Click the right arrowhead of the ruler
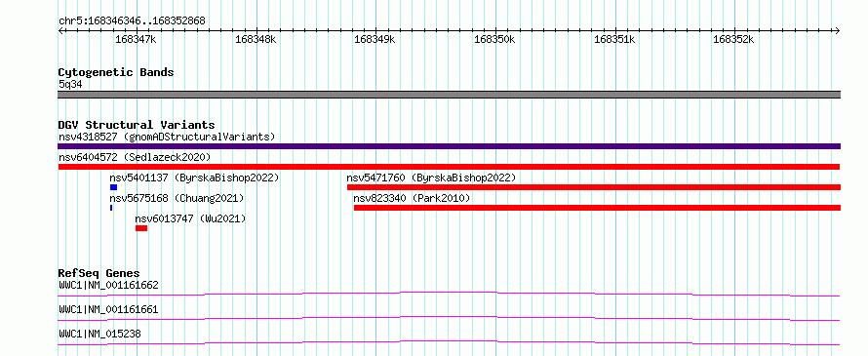The image size is (868, 356). (838, 30)
